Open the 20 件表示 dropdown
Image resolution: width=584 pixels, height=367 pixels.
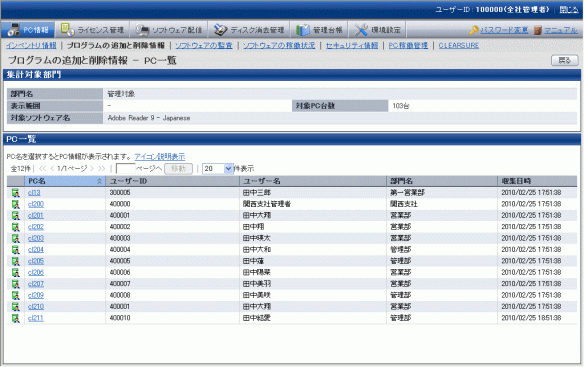click(218, 169)
